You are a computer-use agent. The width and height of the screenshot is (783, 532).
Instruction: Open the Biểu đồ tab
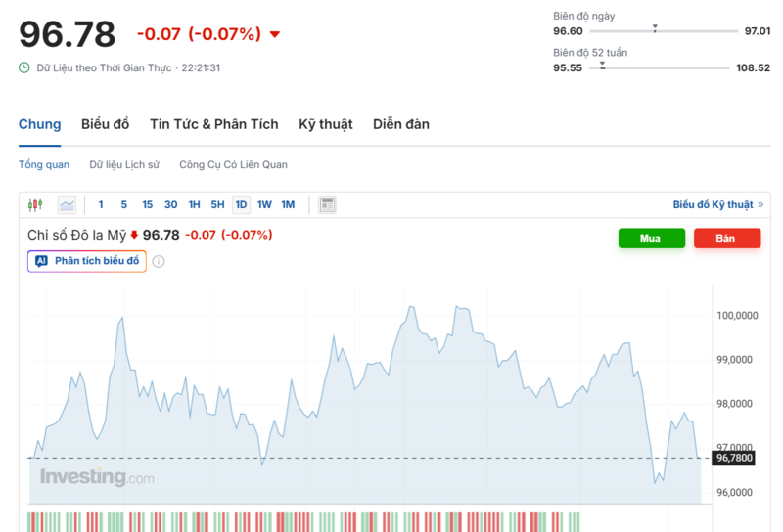pyautogui.click(x=105, y=124)
